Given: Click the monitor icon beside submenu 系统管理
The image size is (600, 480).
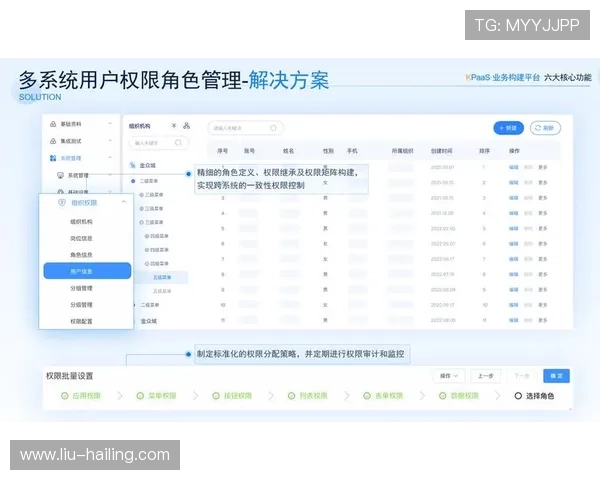Looking at the screenshot, I should pos(60,175).
